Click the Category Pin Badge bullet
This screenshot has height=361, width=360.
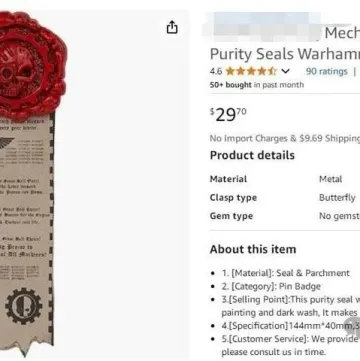[x=271, y=286]
